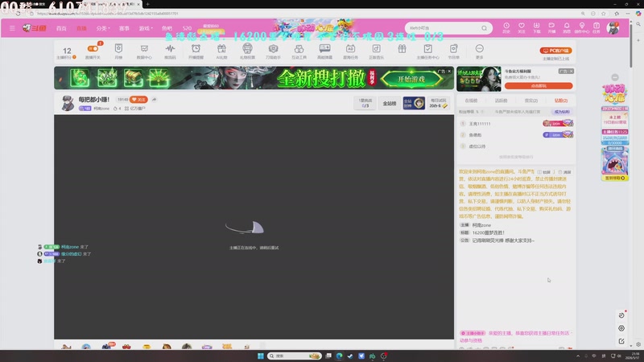Image resolution: width=644 pixels, height=362 pixels.
Task: Click the Windows taskbar search box
Action: tap(294, 356)
